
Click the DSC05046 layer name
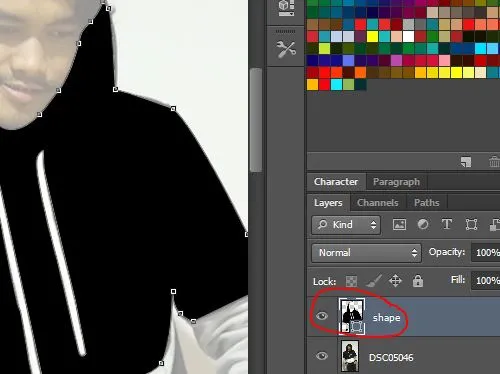click(x=391, y=358)
